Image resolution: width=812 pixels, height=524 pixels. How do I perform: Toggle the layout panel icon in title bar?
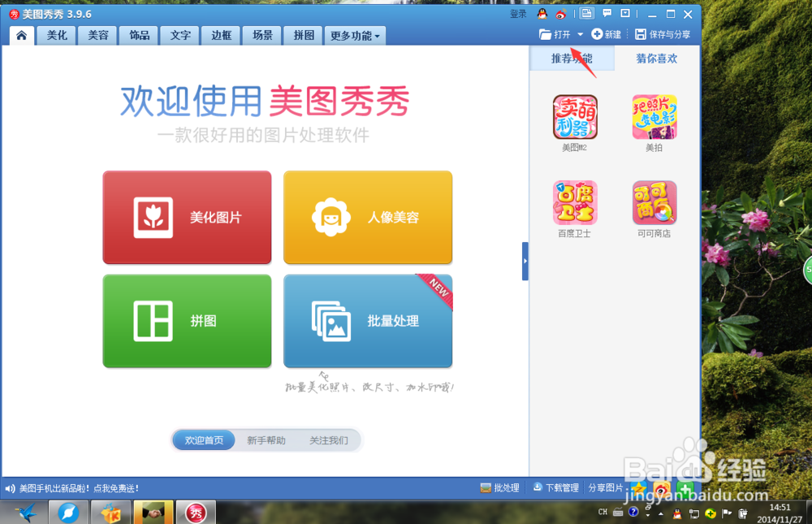[586, 14]
